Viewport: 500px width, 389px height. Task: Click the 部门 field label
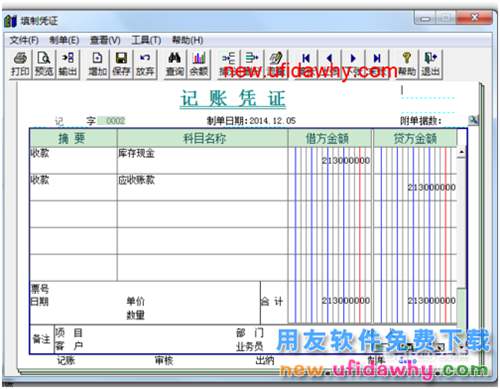tap(250, 333)
